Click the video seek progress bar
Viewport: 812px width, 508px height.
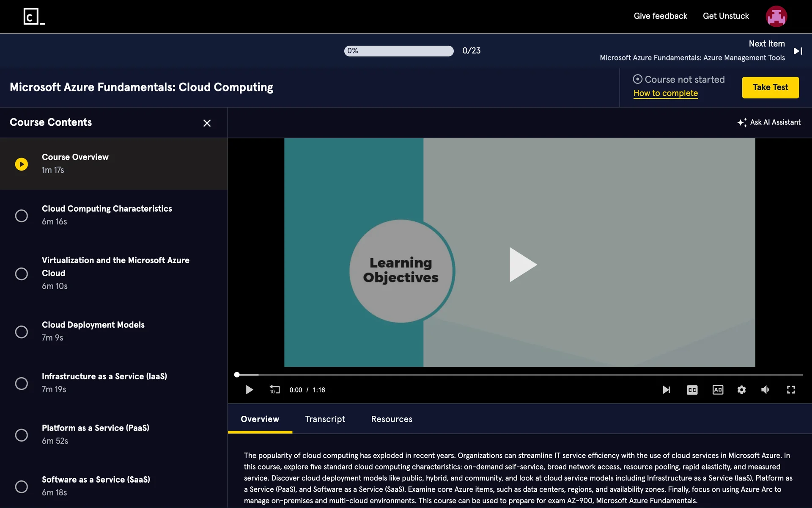(x=519, y=375)
